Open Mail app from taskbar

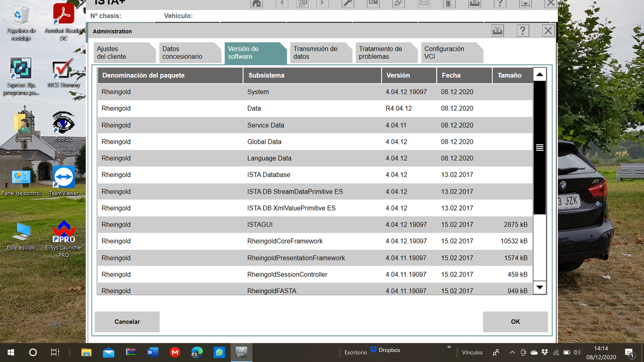click(x=109, y=352)
